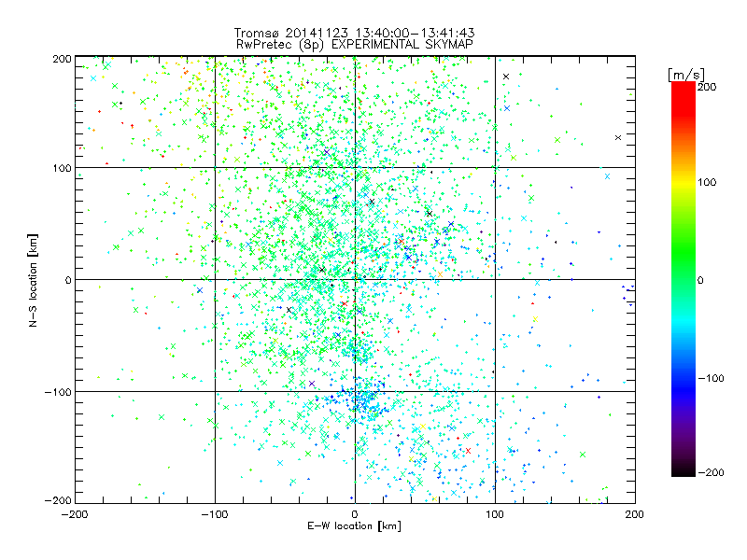
Task: Click the horizontal axis tick label '-200'
Action: [75, 514]
